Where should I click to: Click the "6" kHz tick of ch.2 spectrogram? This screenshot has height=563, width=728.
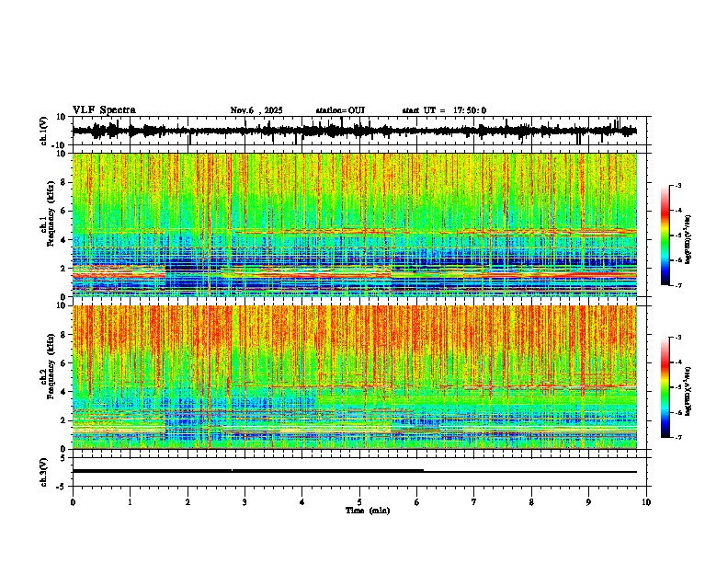point(63,363)
